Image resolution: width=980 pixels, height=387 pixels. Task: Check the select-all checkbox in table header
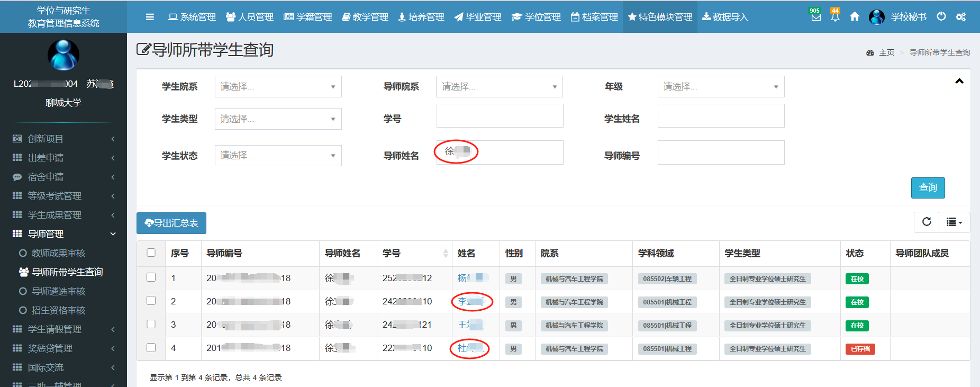pyautogui.click(x=151, y=253)
